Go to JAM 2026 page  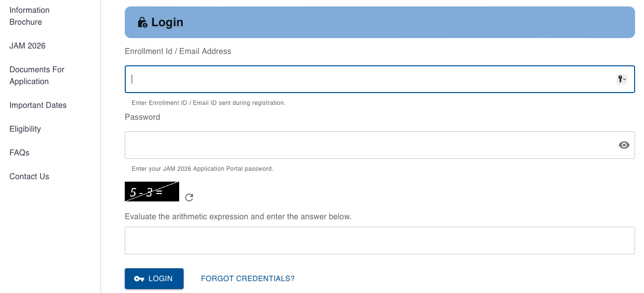click(x=27, y=46)
